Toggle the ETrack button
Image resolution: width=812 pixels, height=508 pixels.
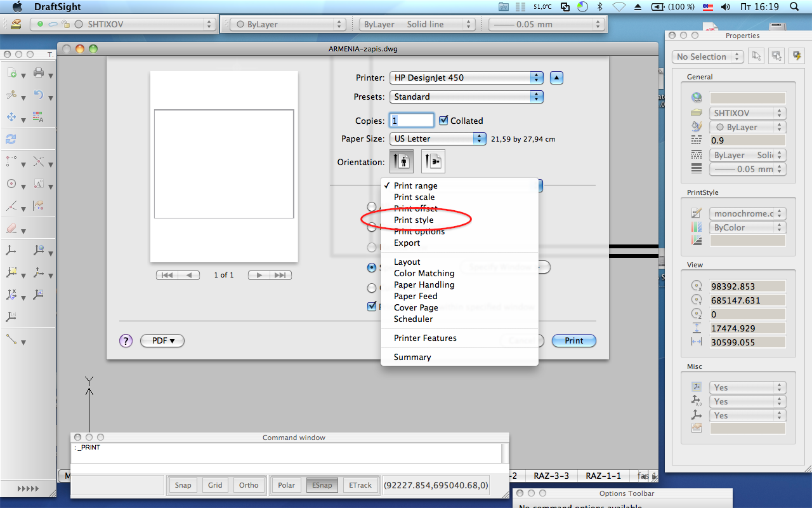pyautogui.click(x=360, y=485)
